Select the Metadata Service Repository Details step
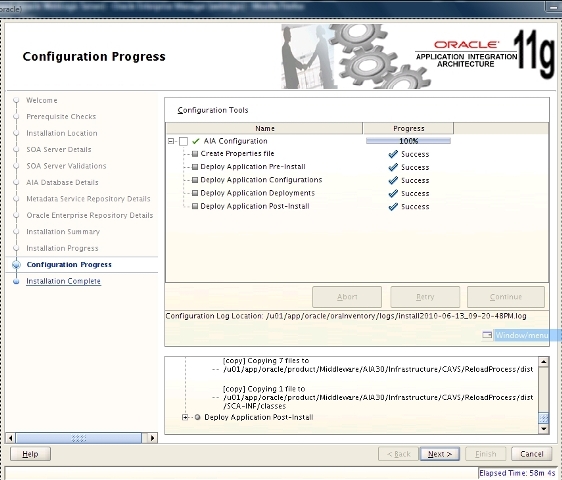 pyautogui.click(x=88, y=199)
